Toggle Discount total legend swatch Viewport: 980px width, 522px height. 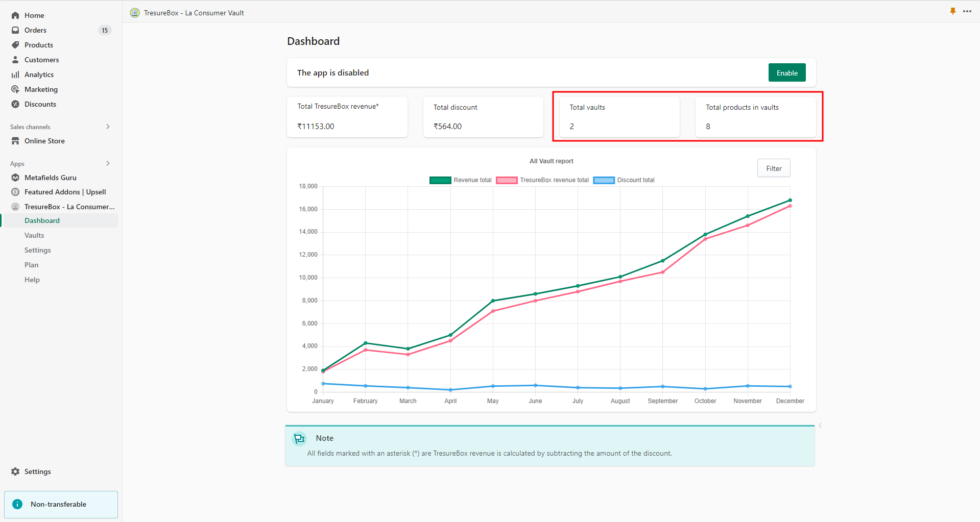[x=604, y=180]
